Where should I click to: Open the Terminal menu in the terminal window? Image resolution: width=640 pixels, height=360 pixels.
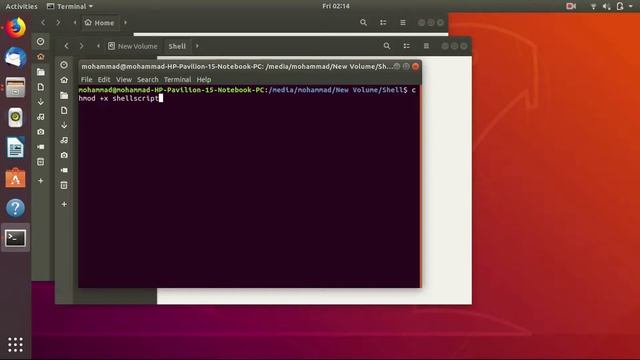[x=178, y=80]
